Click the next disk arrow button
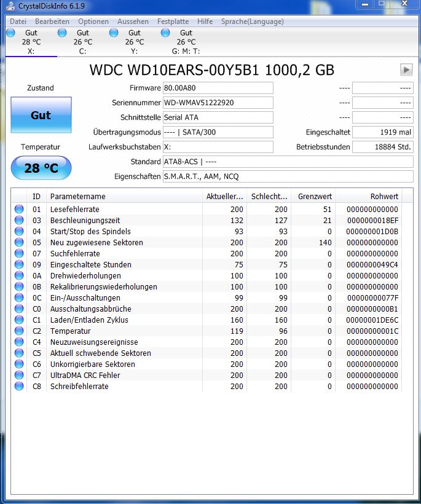 pyautogui.click(x=406, y=69)
